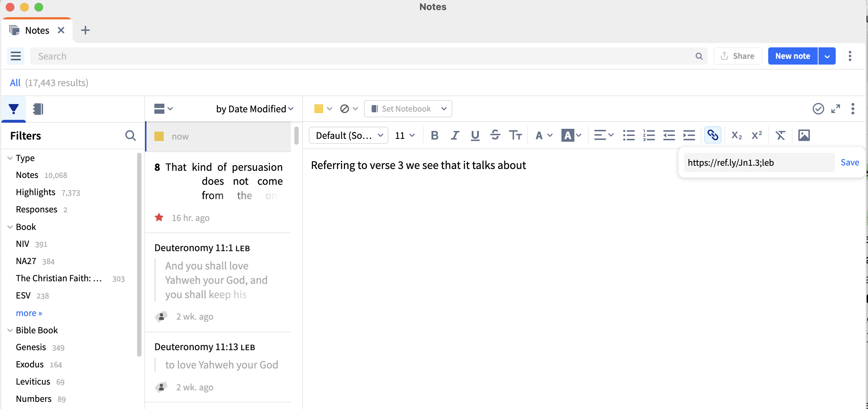
Task: Open the font size dropdown
Action: [x=405, y=135]
